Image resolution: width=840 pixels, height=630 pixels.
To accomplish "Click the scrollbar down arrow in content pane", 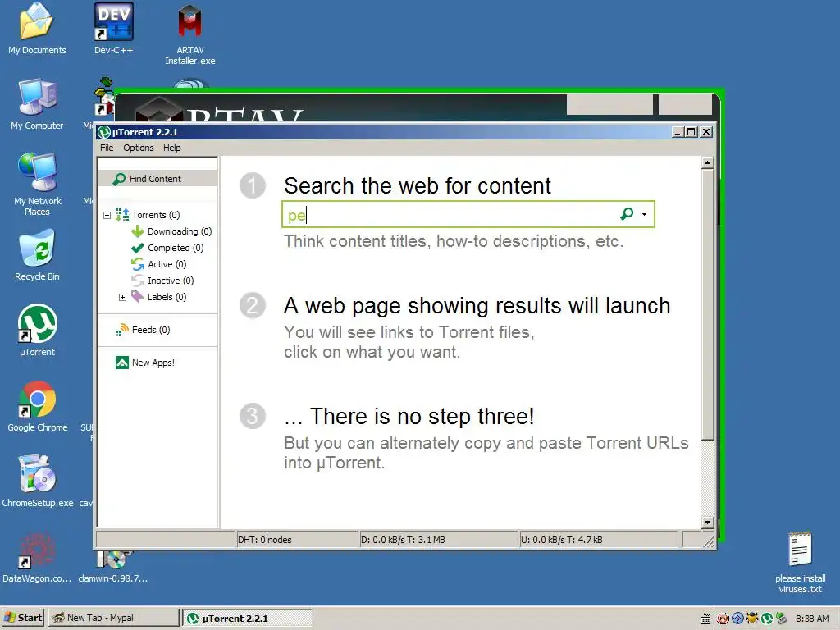I will click(x=708, y=522).
